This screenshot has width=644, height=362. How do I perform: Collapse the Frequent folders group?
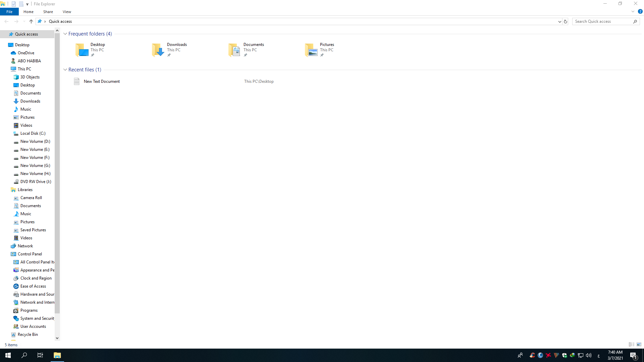65,34
